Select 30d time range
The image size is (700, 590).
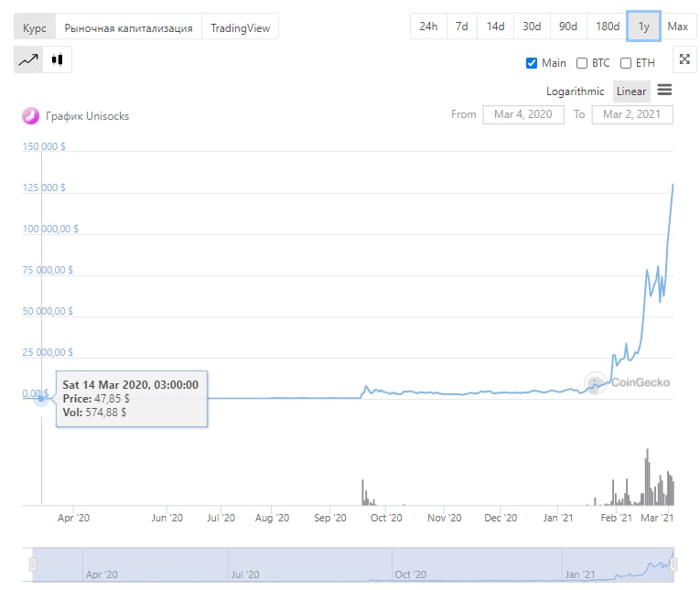point(532,27)
